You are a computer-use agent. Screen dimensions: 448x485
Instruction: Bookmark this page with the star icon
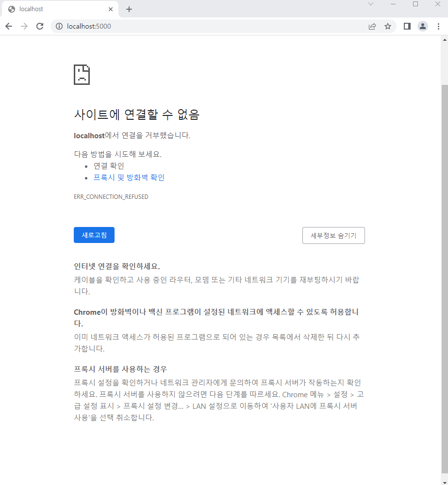pos(388,26)
